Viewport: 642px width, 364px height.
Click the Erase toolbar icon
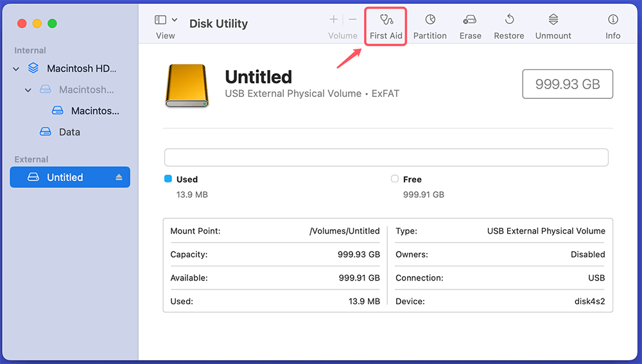click(470, 26)
